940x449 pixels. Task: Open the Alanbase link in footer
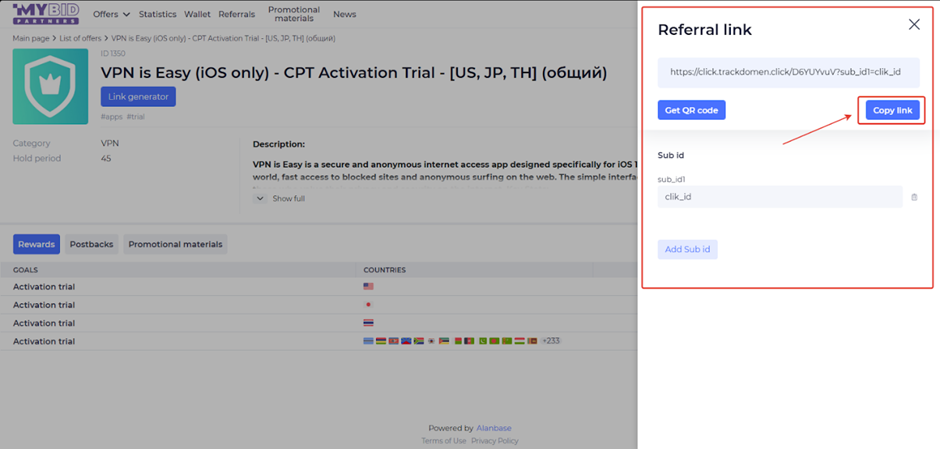coord(494,428)
